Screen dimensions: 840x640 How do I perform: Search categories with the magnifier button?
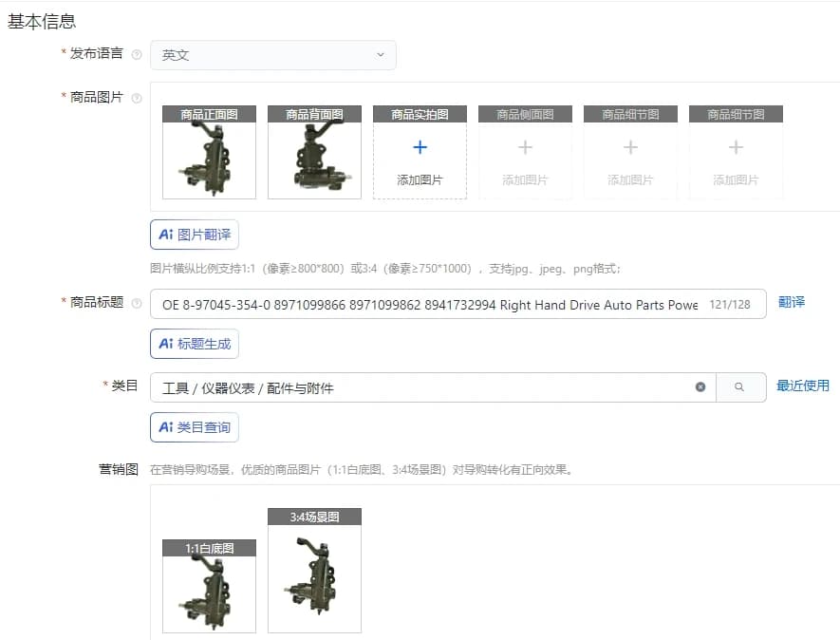pyautogui.click(x=739, y=387)
